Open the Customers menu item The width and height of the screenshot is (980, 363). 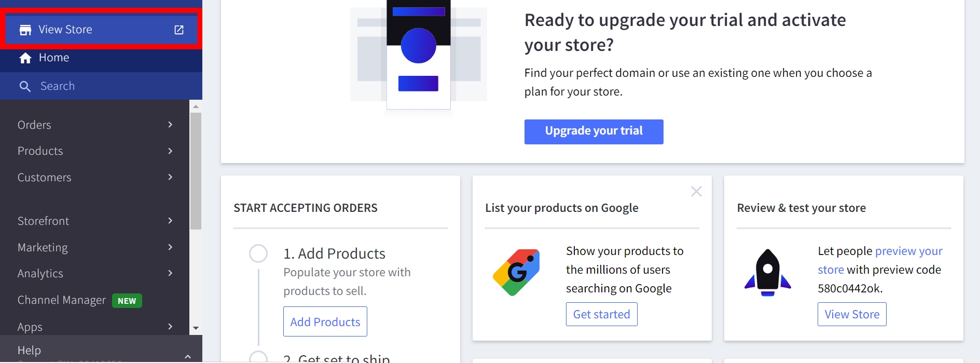click(x=45, y=178)
